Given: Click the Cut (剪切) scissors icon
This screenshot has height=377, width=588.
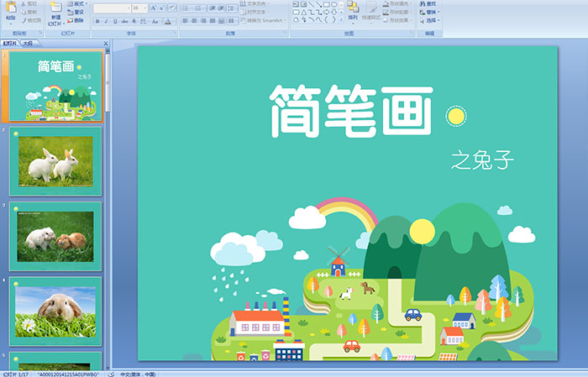Looking at the screenshot, I should click(x=29, y=3).
